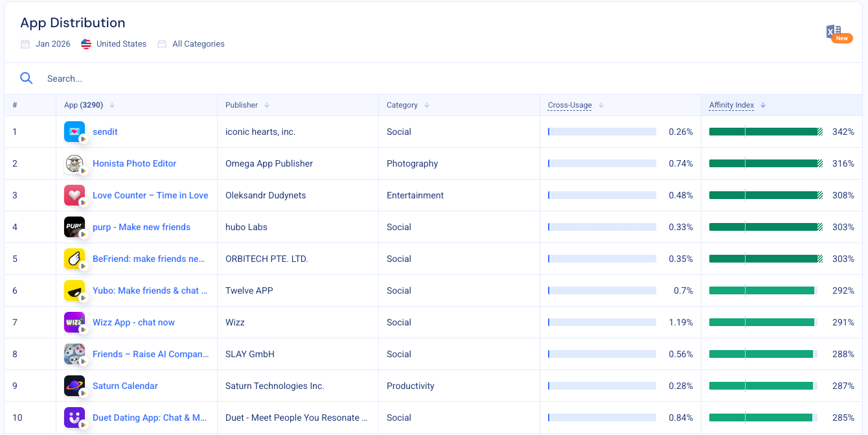Click the Cross-Usage column header label

tap(570, 105)
